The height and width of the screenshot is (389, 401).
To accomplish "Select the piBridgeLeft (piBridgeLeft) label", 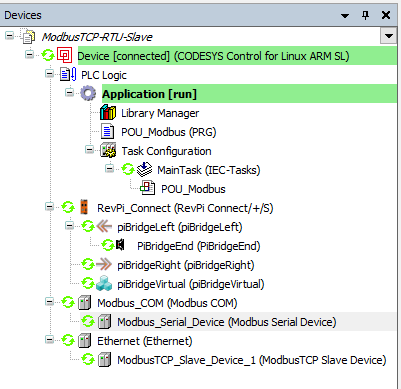I will pyautogui.click(x=180, y=227).
